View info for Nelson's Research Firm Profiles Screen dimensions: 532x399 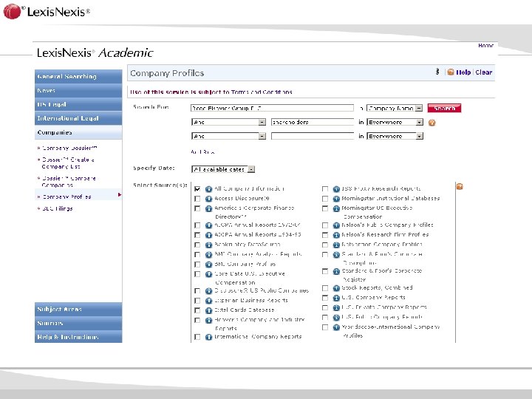click(336, 235)
